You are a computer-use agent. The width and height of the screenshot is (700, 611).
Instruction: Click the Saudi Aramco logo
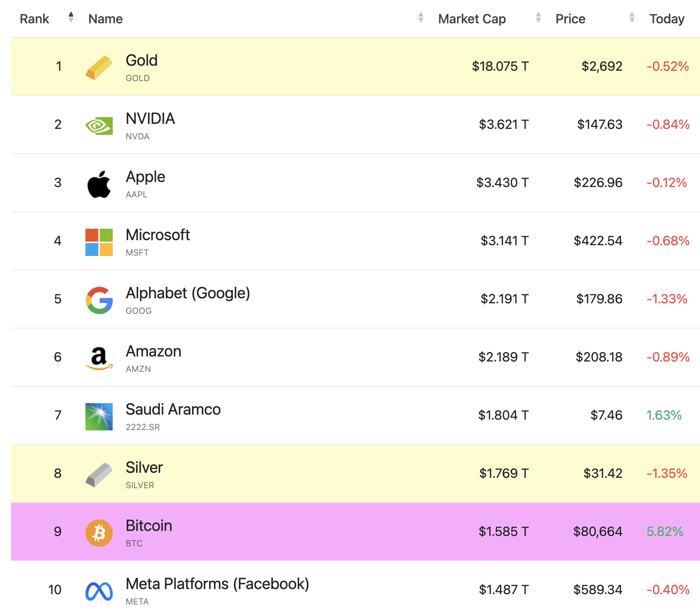(99, 416)
